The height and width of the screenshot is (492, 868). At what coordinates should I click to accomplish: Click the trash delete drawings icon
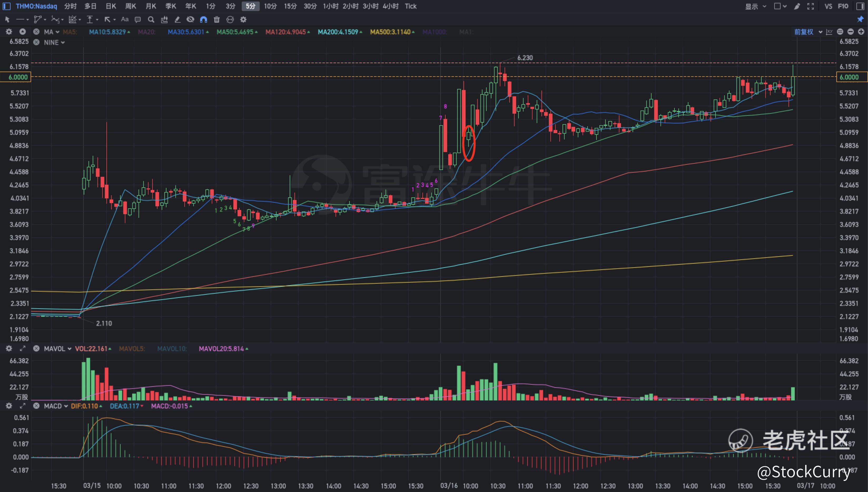pos(217,19)
